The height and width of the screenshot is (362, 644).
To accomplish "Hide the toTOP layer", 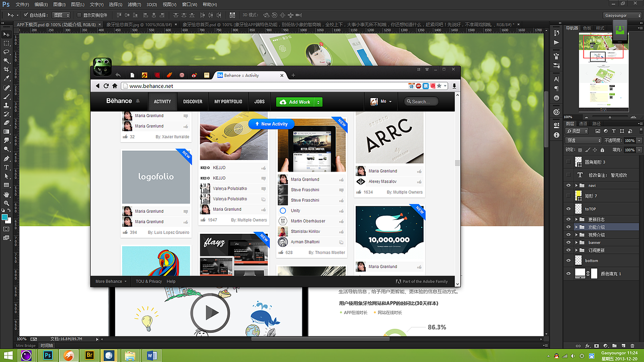I will [569, 209].
